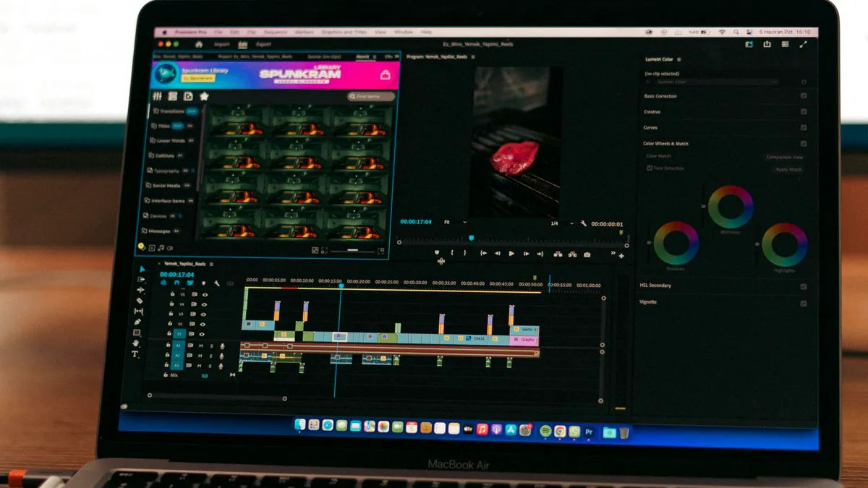The width and height of the screenshot is (868, 488).
Task: Open Spunkram mixer sliders icon
Action: [x=158, y=96]
